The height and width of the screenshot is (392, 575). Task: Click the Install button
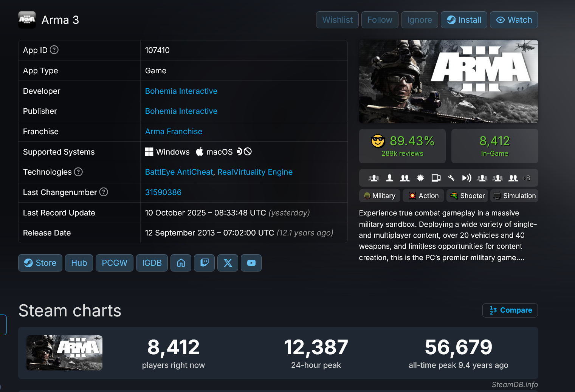(464, 20)
